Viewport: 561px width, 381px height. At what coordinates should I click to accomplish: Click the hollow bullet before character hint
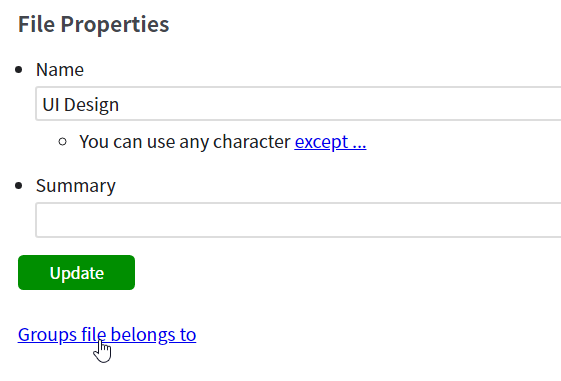(62, 142)
